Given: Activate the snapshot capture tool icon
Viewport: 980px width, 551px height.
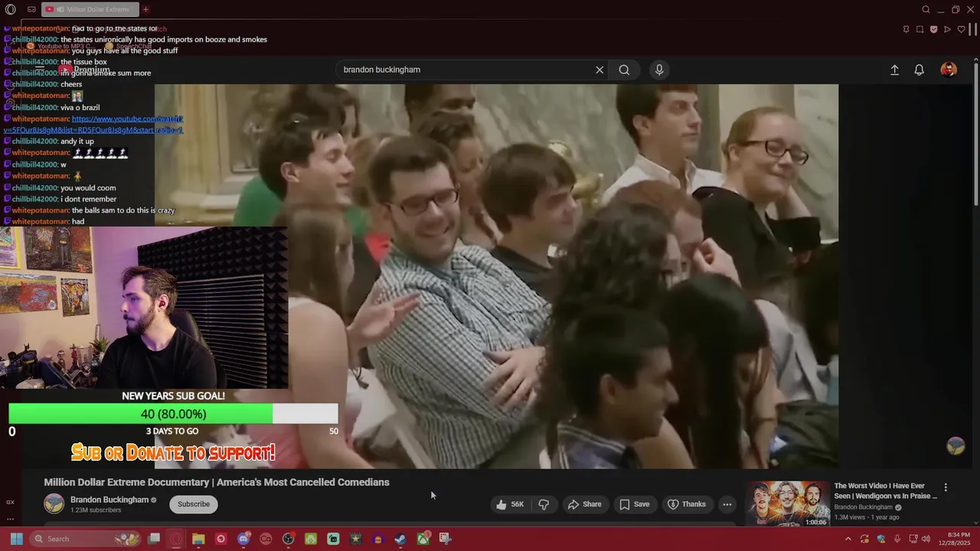Looking at the screenshot, I should click(920, 30).
